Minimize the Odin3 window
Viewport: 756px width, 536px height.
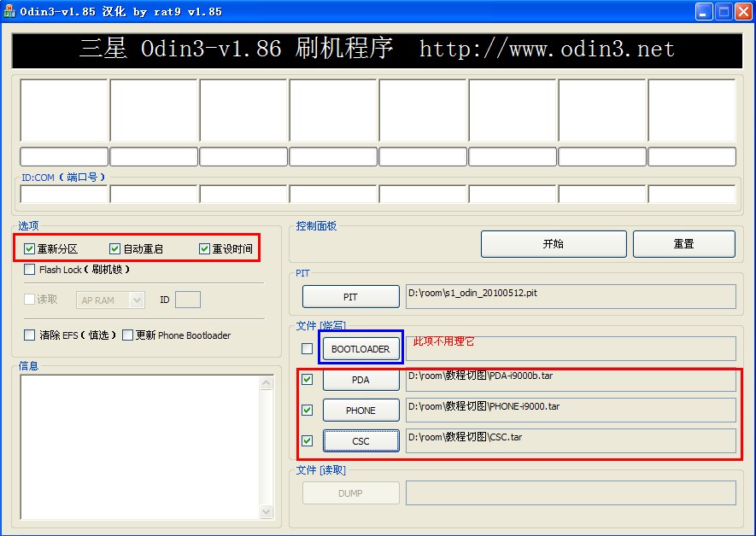pos(704,12)
